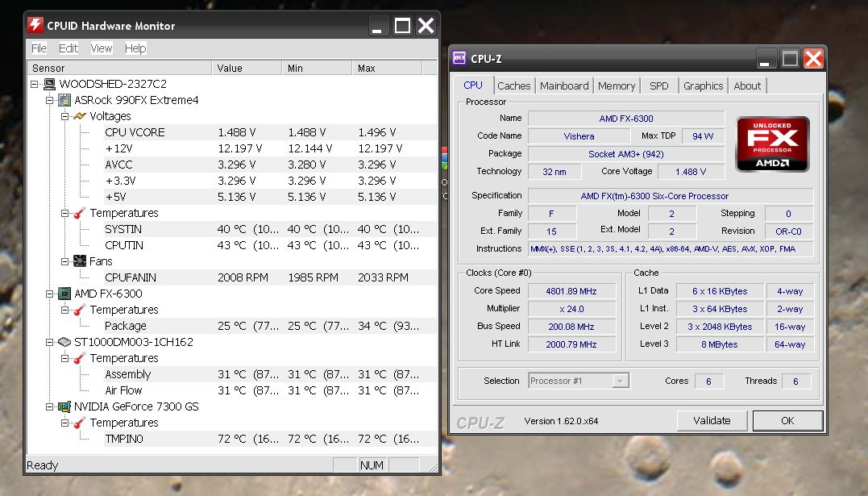Click the Name field AMD FX-6300 in CPU-Z

click(x=626, y=118)
